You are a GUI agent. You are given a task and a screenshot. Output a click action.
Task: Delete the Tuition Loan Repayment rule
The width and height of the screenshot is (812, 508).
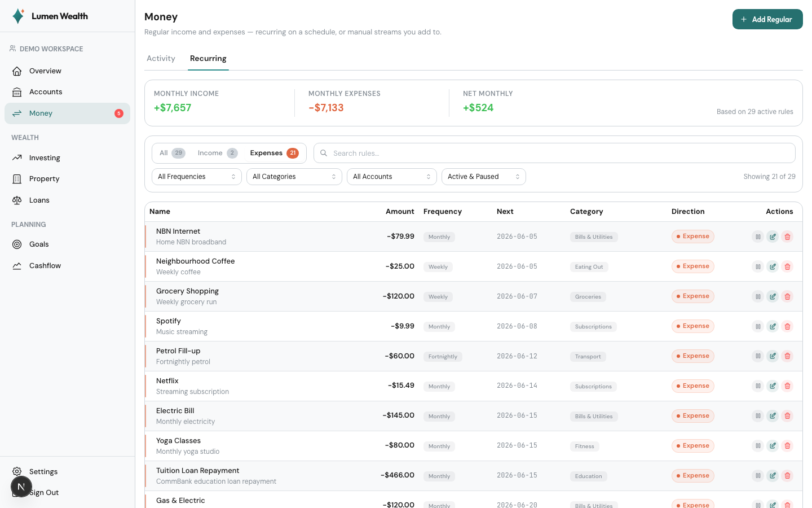click(x=787, y=476)
